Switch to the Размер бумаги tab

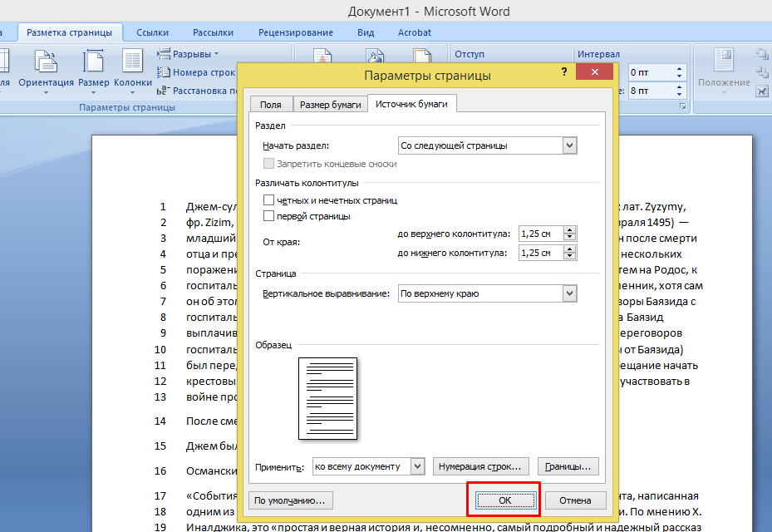click(x=331, y=105)
